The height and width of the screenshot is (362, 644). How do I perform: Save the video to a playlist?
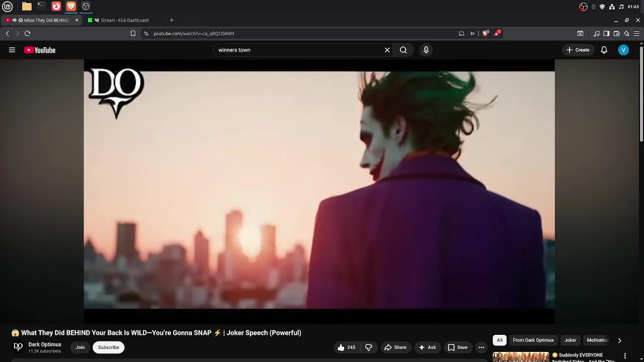click(x=457, y=347)
